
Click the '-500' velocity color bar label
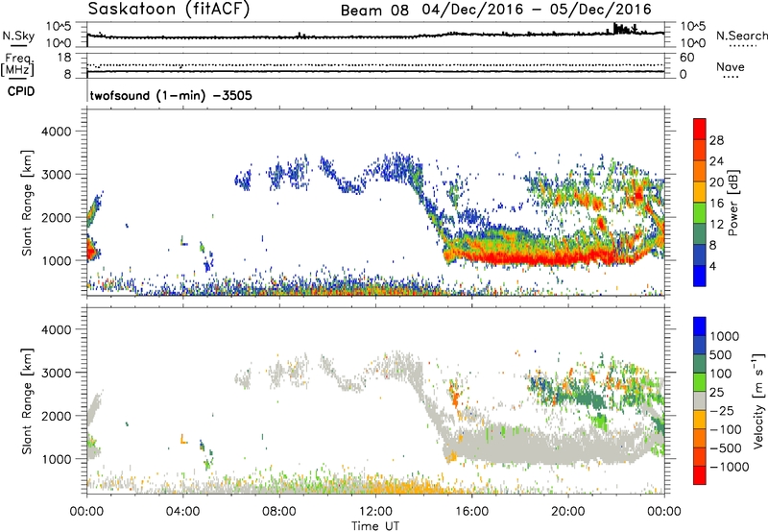(725, 447)
